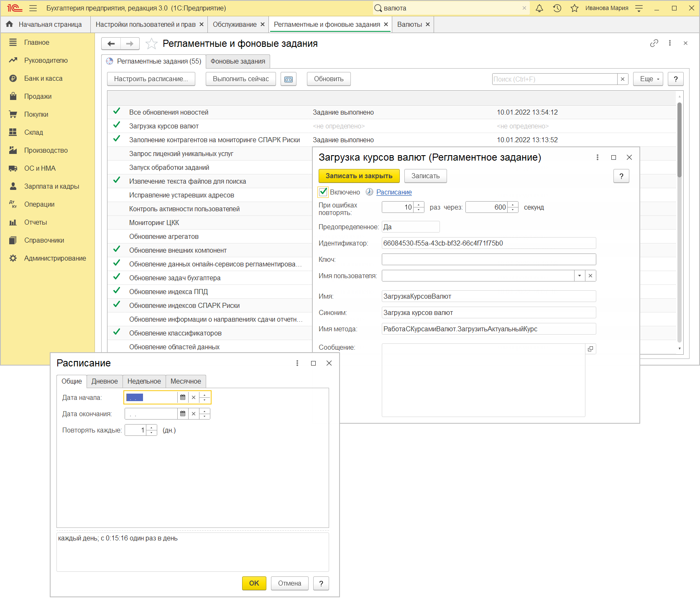This screenshot has width=700, height=604.
Task: Click retry interval 600 stepper arrows
Action: tap(513, 207)
